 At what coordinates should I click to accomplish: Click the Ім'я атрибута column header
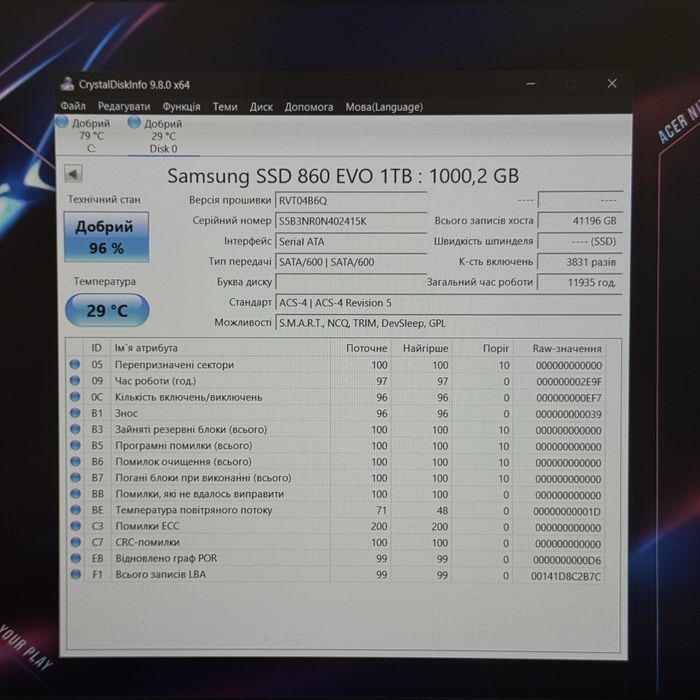[x=221, y=348]
